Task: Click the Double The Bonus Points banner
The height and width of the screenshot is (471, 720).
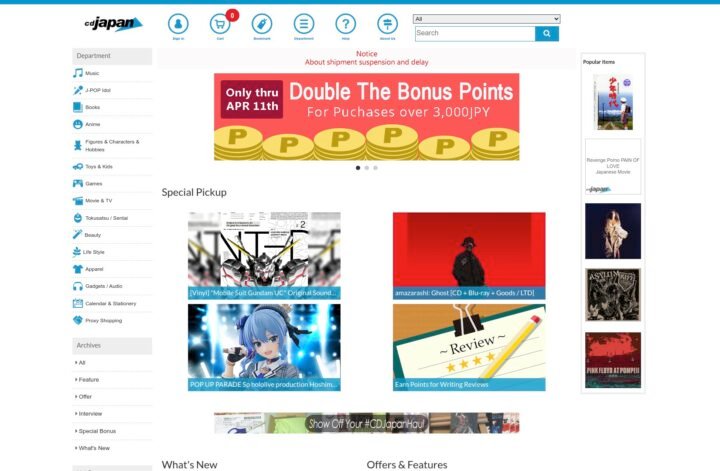Action: [366, 117]
